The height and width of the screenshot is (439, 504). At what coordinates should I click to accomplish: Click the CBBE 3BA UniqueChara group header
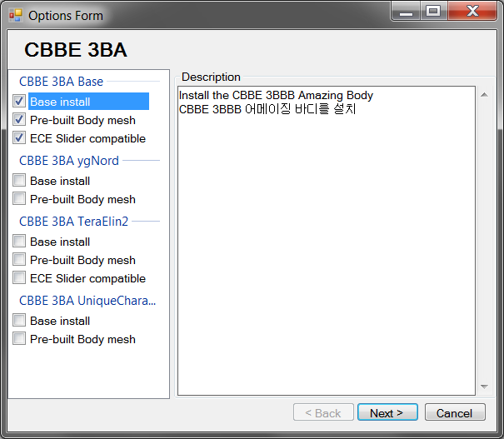coord(87,300)
